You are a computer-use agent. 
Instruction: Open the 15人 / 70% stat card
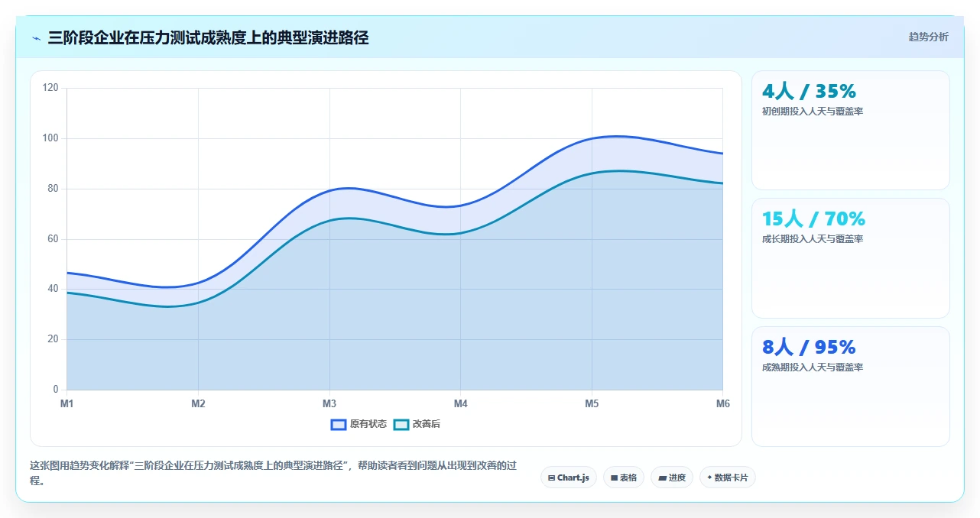coord(851,258)
